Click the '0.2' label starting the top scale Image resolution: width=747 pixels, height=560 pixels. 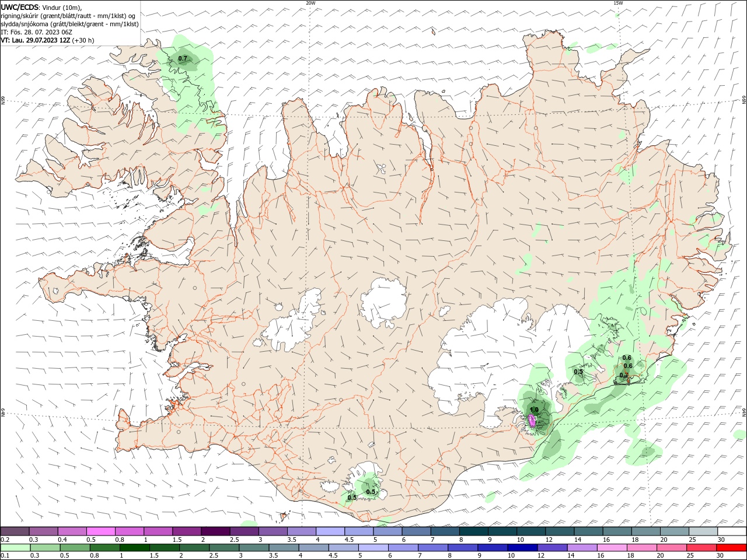click(5, 540)
